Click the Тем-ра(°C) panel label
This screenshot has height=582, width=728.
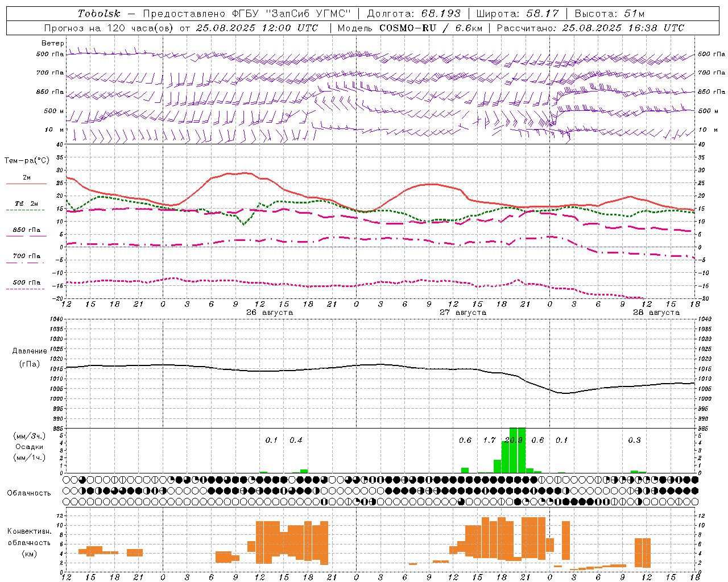[x=27, y=161]
